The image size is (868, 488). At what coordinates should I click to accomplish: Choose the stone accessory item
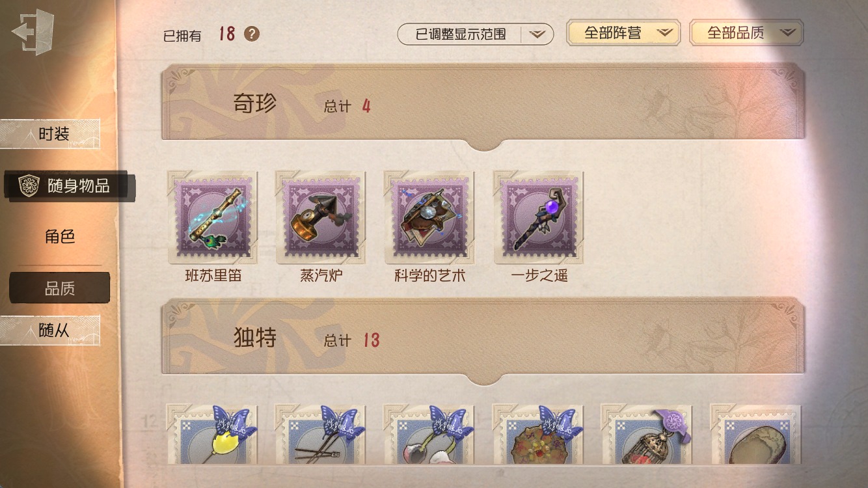(756, 434)
